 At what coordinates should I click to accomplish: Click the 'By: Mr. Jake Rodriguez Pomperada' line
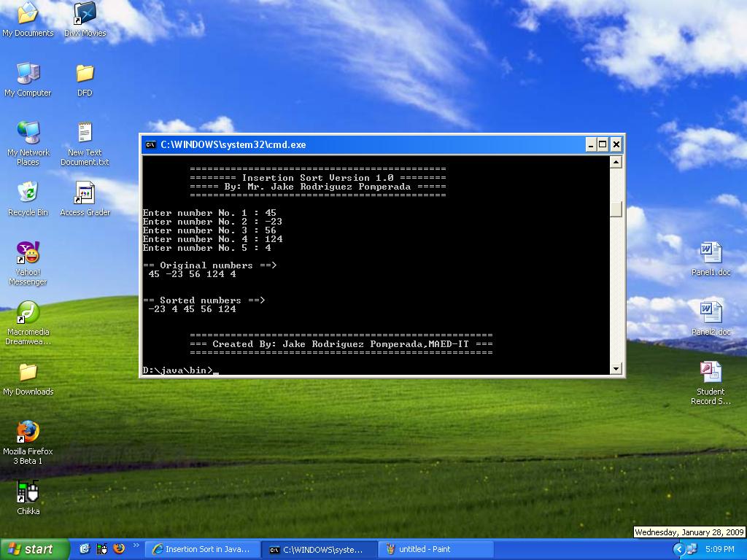tap(318, 187)
